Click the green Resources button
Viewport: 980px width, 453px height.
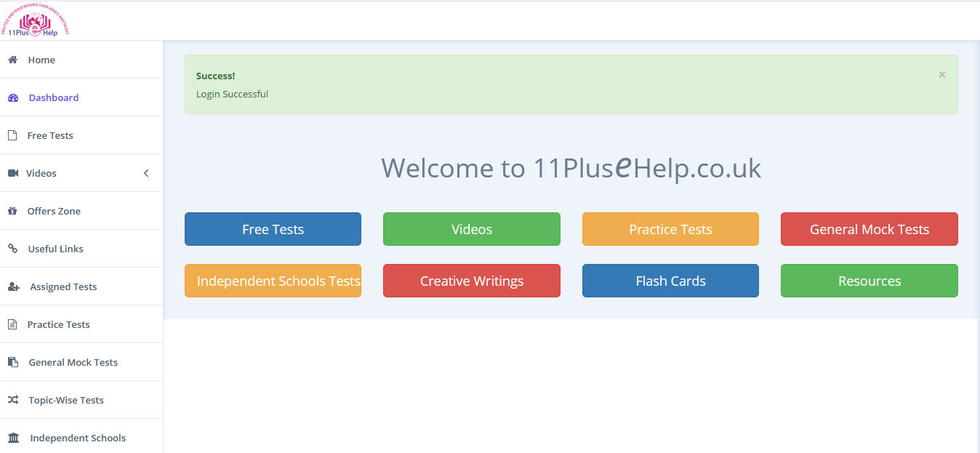click(x=869, y=281)
